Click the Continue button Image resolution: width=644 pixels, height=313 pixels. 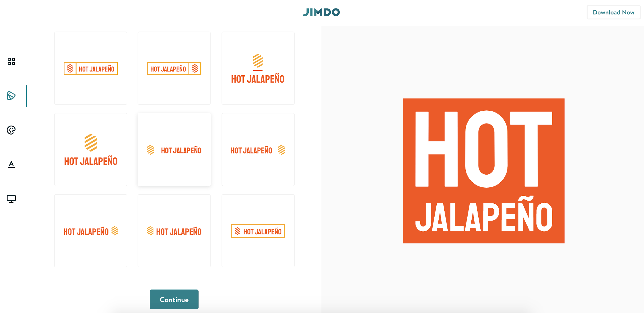point(174,300)
